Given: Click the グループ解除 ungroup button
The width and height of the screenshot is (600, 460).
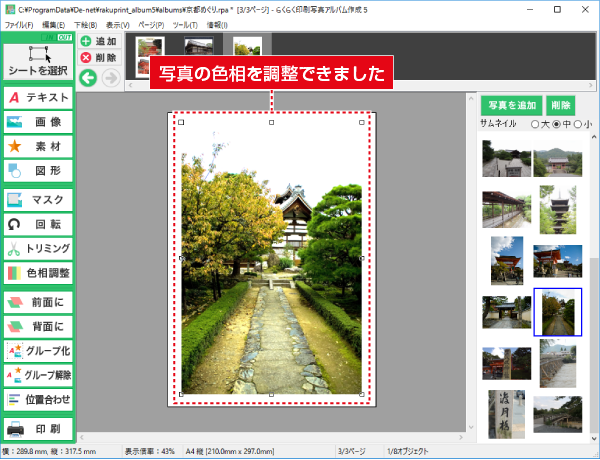Looking at the screenshot, I should [x=38, y=375].
